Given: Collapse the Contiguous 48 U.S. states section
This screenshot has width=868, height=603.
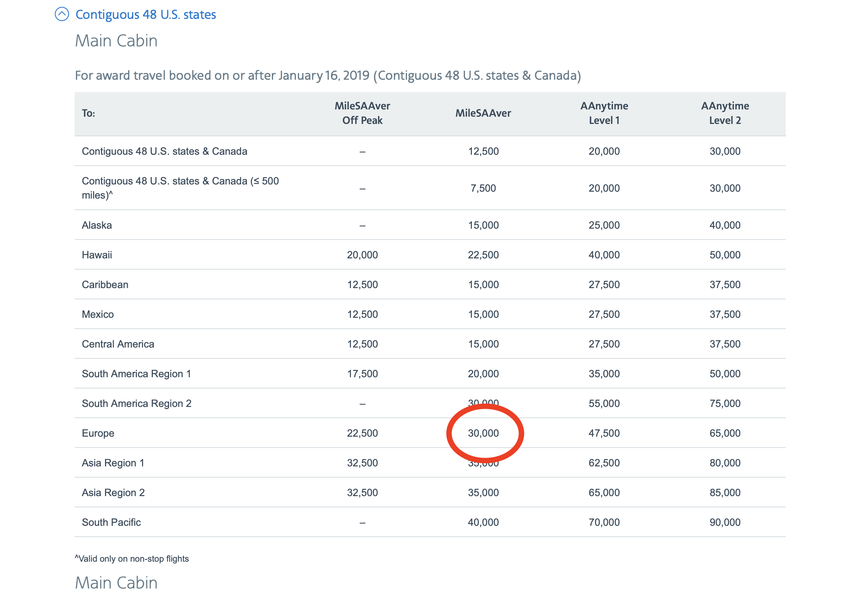Looking at the screenshot, I should tap(62, 14).
